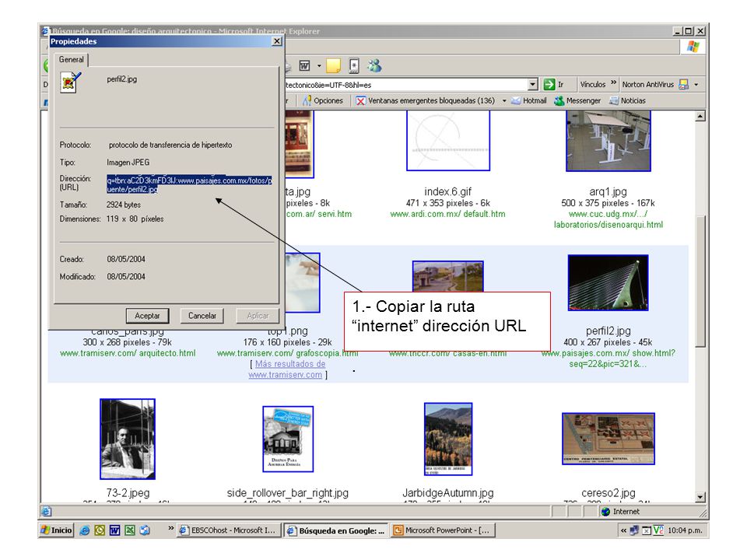
Task: Click the network computers tray icon
Action: 634,530
